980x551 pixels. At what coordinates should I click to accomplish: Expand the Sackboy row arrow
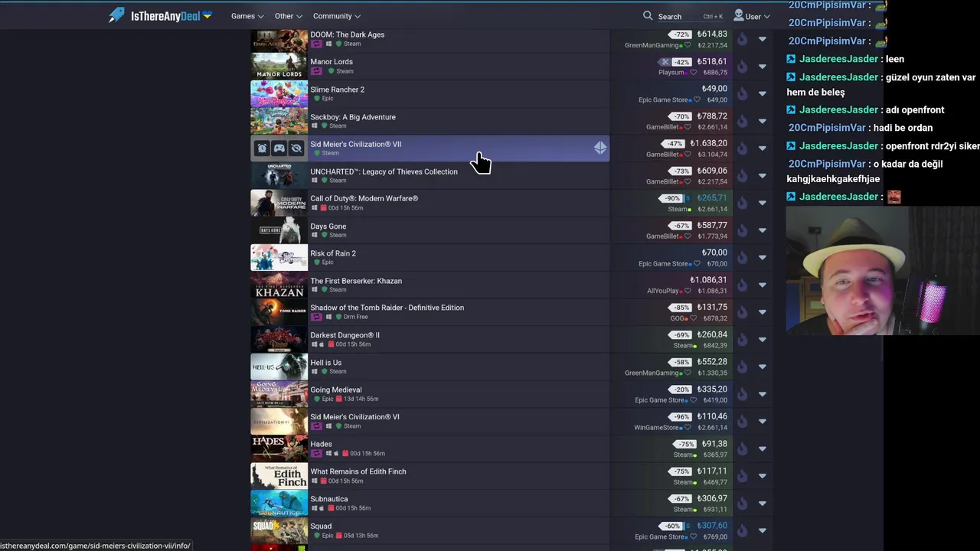pos(762,121)
